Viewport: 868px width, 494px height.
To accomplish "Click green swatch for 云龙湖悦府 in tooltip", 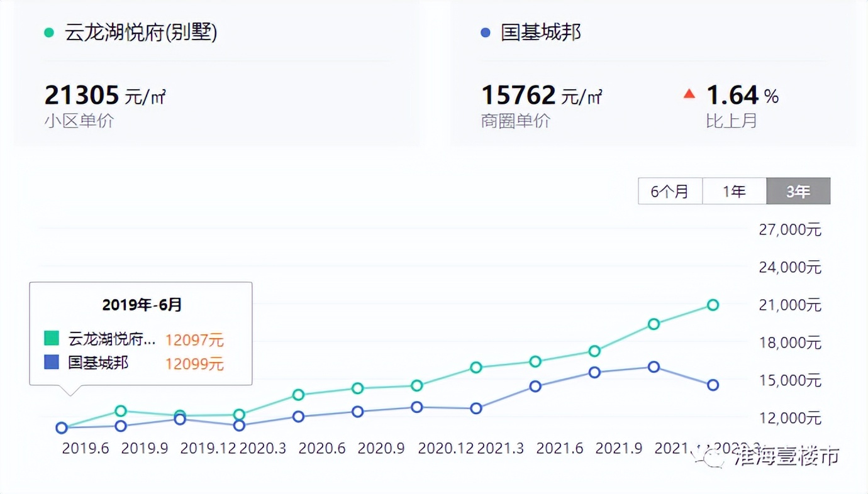I will point(52,338).
